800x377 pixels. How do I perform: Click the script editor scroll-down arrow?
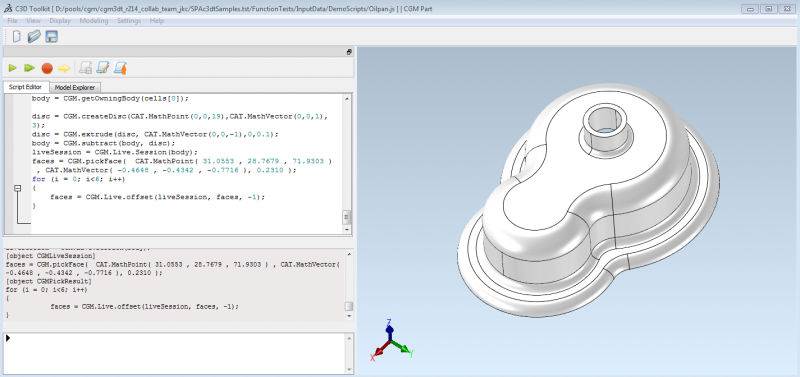pyautogui.click(x=347, y=230)
